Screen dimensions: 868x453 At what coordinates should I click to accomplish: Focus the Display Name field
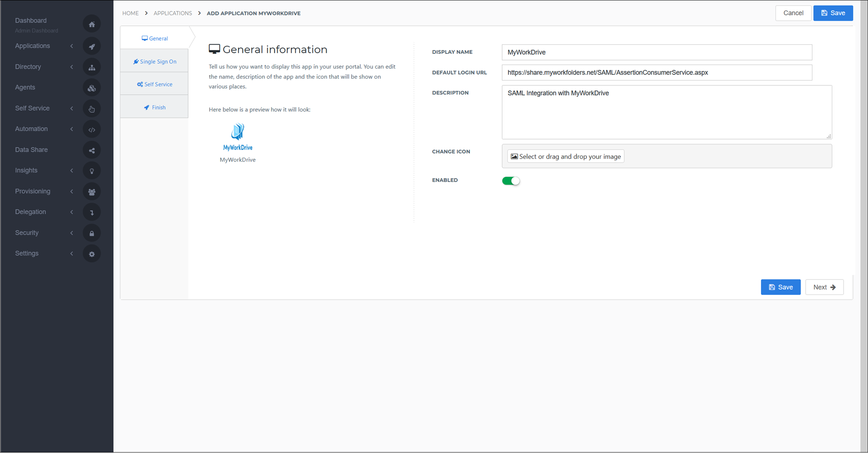tap(657, 52)
